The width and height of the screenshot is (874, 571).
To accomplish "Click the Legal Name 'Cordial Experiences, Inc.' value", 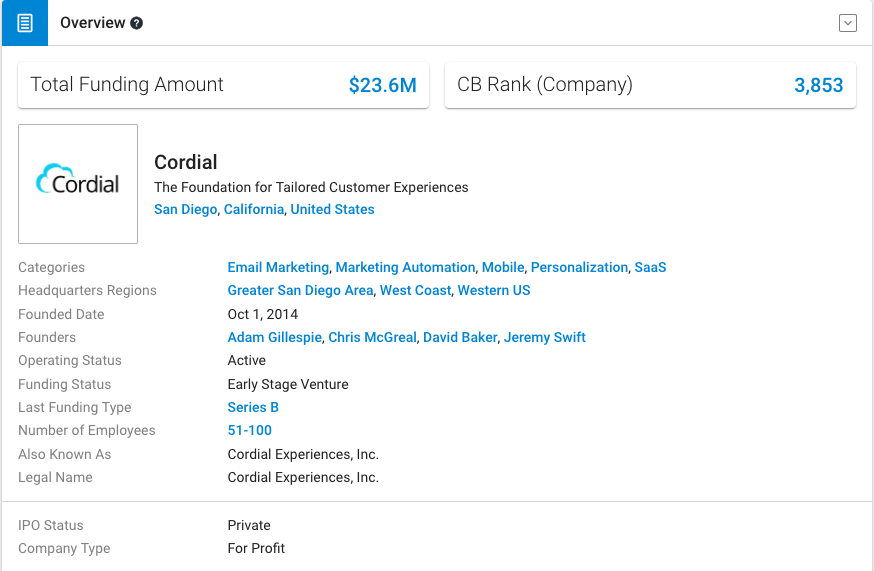I will [303, 477].
